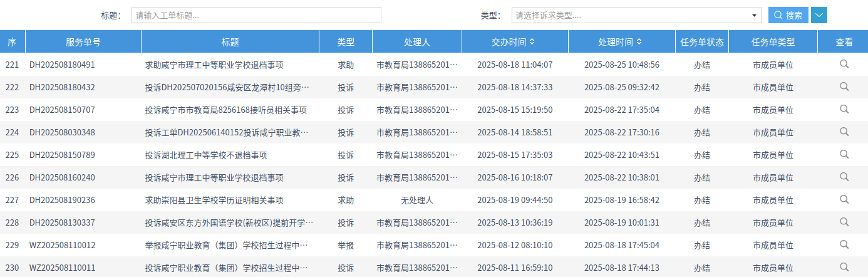Image resolution: width=868 pixels, height=277 pixels.
Task: Click magnifier icon for DH202508030348
Action: [x=844, y=132]
